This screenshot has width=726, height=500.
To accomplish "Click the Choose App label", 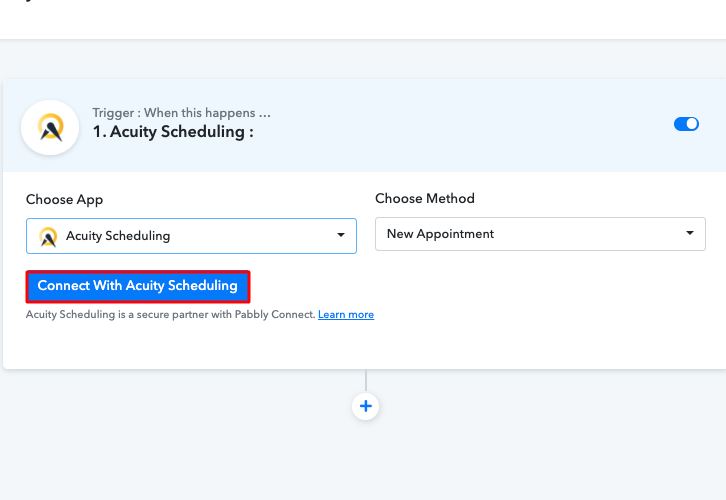I will tap(64, 200).
